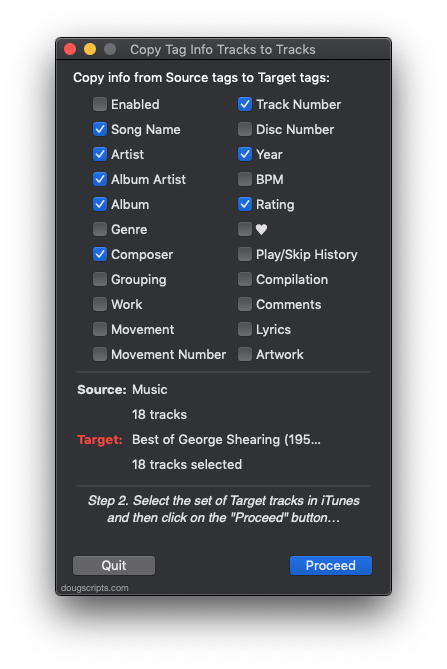Tick the Lyrics checkbox

[x=245, y=329]
